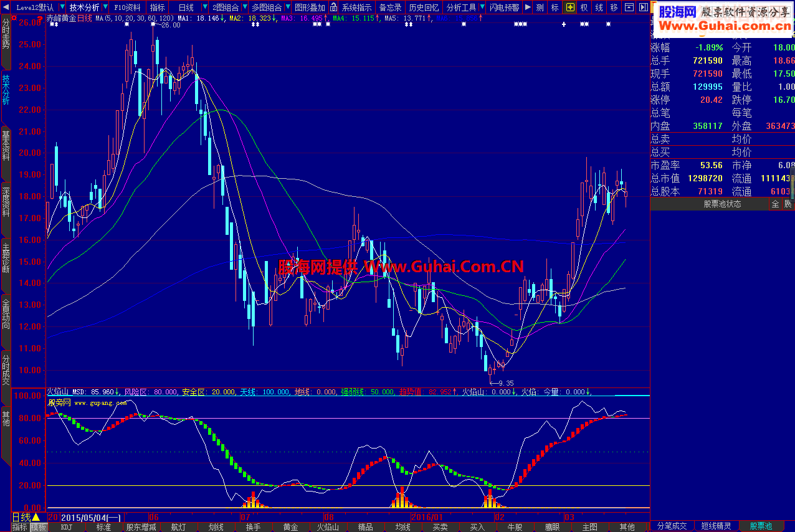Click the 2016/01 timeline marker

(427, 517)
